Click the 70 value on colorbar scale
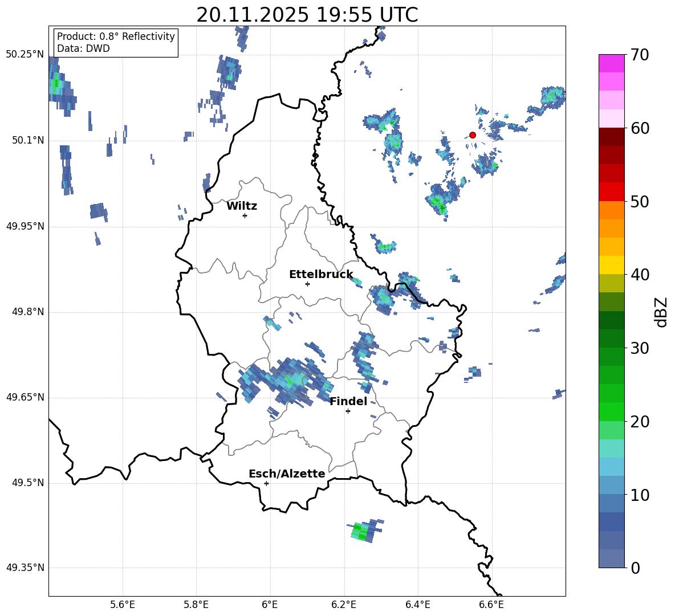Screen dimensions: 675x616 pyautogui.click(x=641, y=55)
